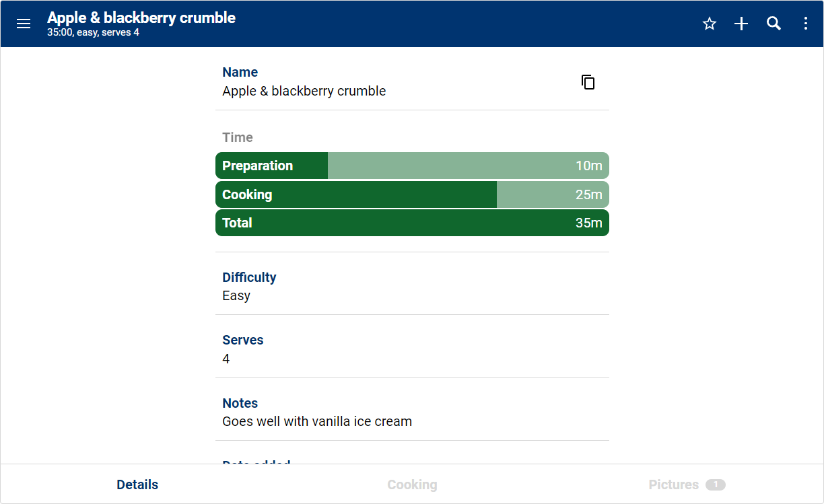Screen dimensions: 824x504
Task: Click the header subtitle with 35:00
Action: [93, 32]
